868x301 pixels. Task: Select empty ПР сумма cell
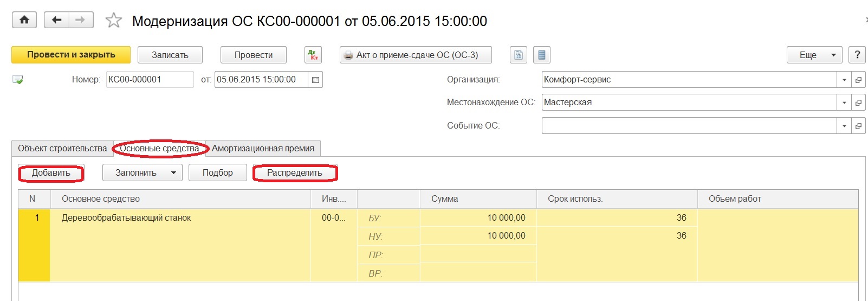tap(478, 254)
